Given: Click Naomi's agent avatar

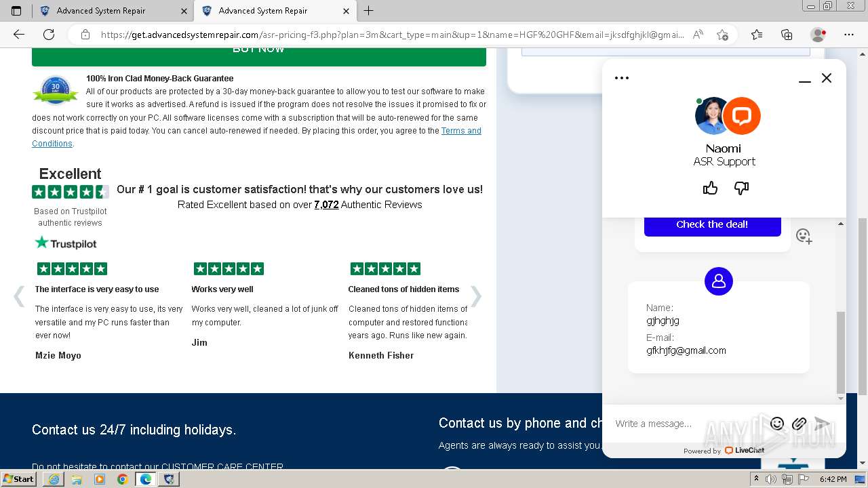Looking at the screenshot, I should 713,116.
